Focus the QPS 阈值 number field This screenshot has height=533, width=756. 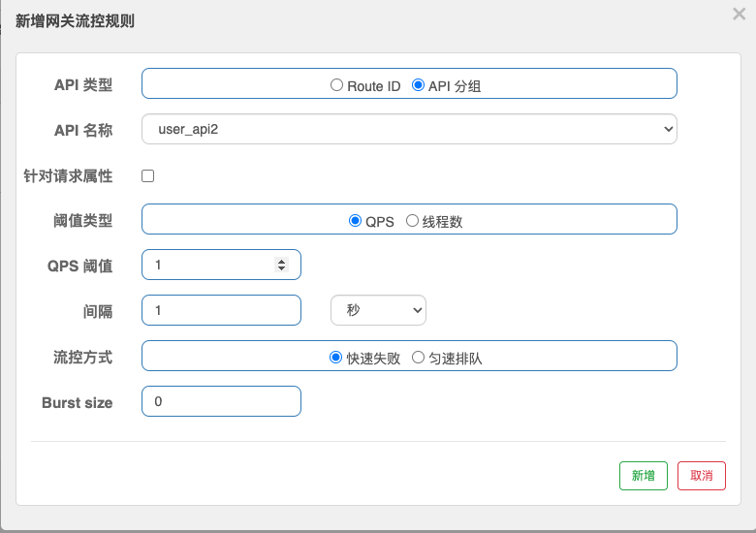(221, 265)
